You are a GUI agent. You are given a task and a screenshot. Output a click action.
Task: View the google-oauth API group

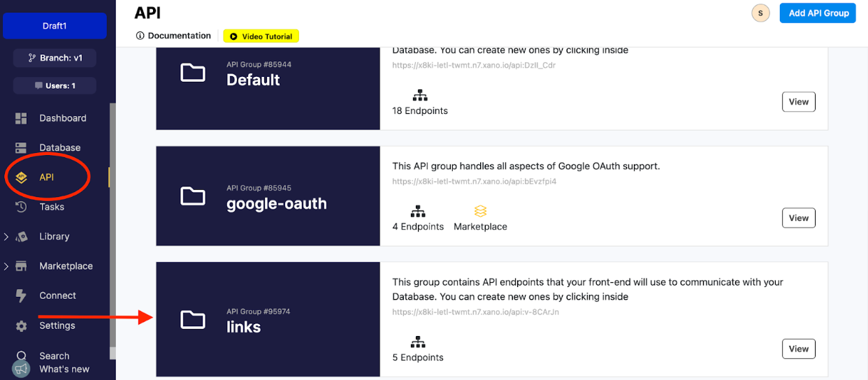[798, 218]
